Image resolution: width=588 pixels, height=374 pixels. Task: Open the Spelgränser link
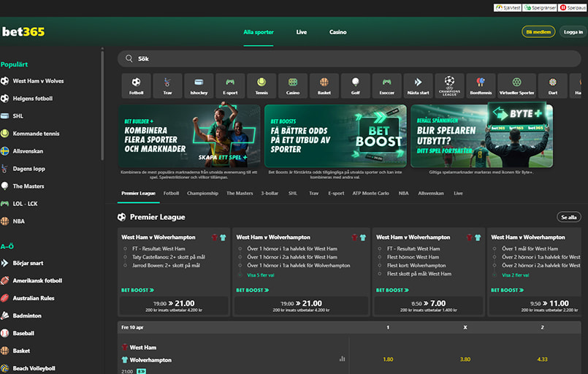pyautogui.click(x=540, y=7)
